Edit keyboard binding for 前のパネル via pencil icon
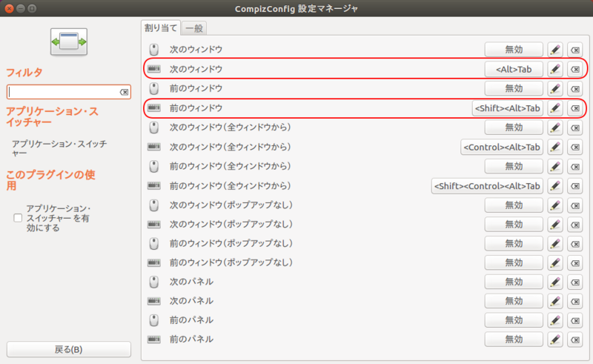This screenshot has height=364, width=593. 554,340
